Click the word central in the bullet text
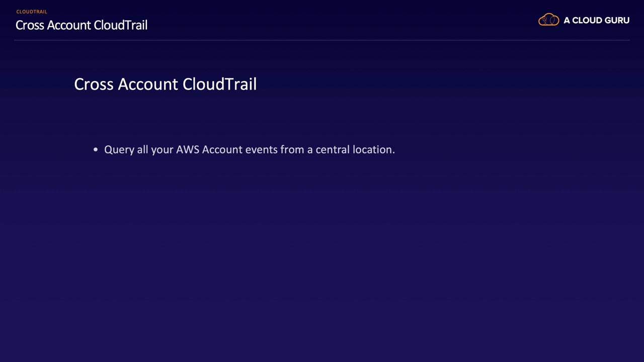The width and height of the screenshot is (644, 362). click(332, 150)
